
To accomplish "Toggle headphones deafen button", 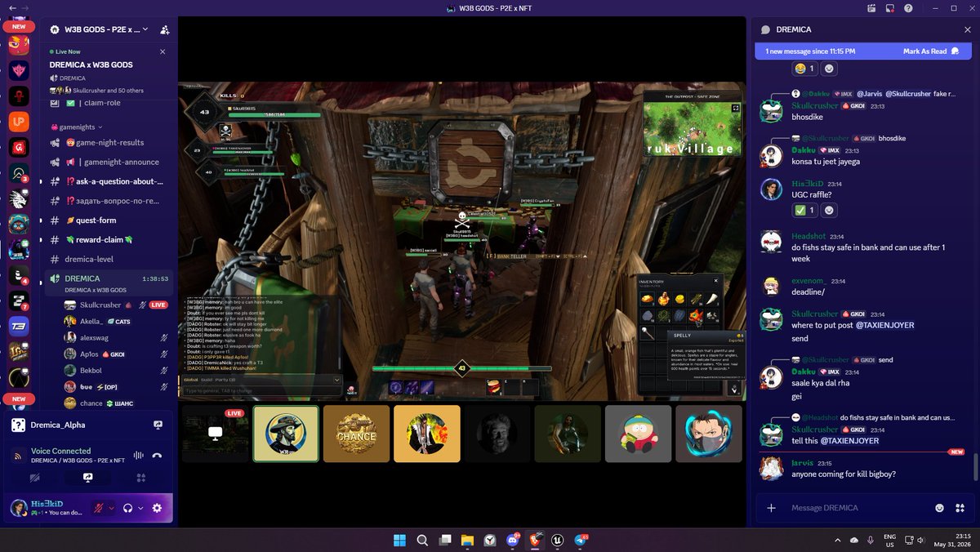I will point(128,508).
